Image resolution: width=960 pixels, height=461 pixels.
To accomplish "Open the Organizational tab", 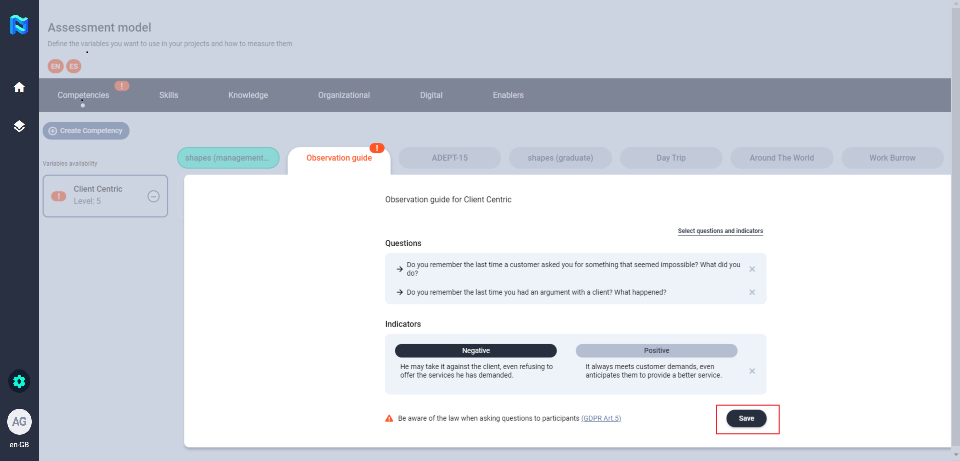I will [344, 95].
